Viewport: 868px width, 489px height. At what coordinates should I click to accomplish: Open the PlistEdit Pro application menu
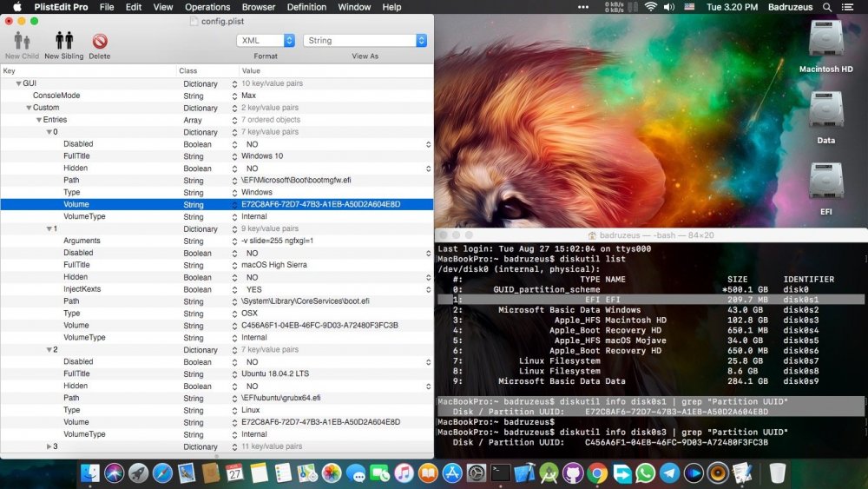click(61, 7)
